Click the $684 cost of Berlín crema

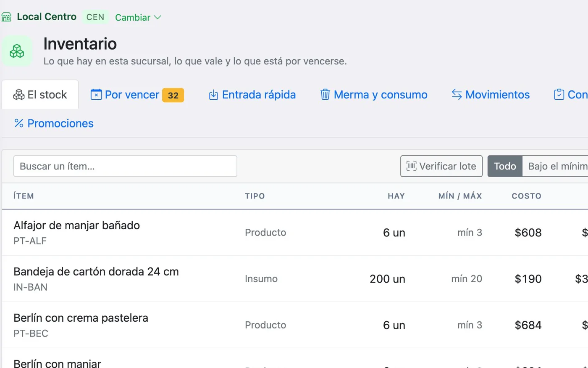[x=528, y=325]
